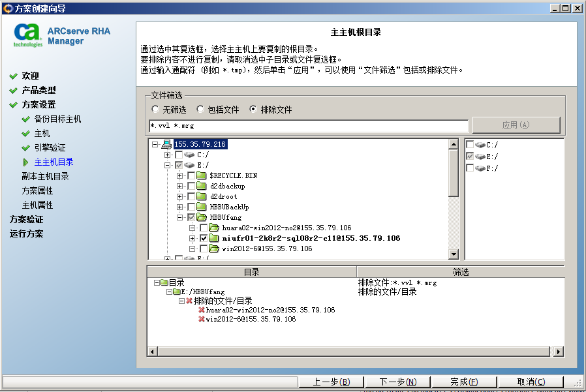The width and height of the screenshot is (586, 392).
Task: Go to the 方案属性 wizard step
Action: [x=37, y=191]
